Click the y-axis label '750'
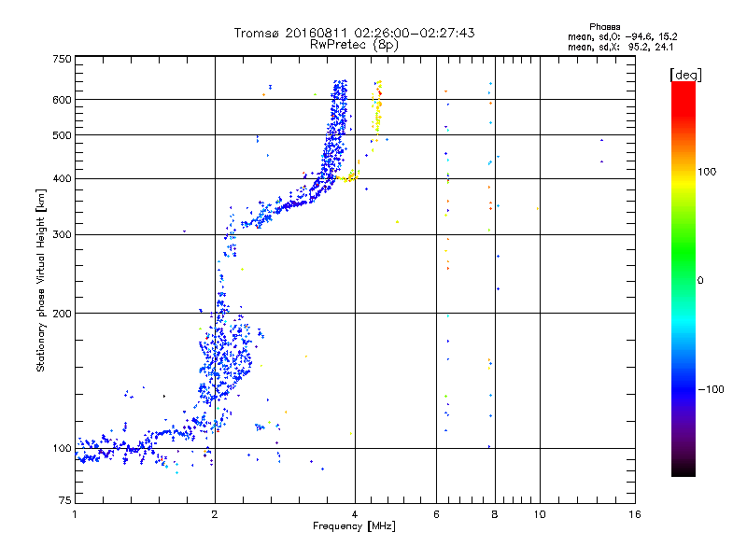 [x=62, y=59]
